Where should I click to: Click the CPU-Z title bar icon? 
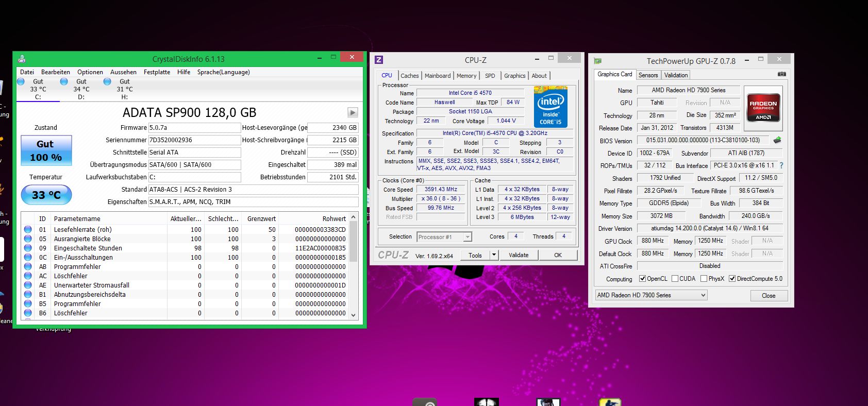pos(379,60)
